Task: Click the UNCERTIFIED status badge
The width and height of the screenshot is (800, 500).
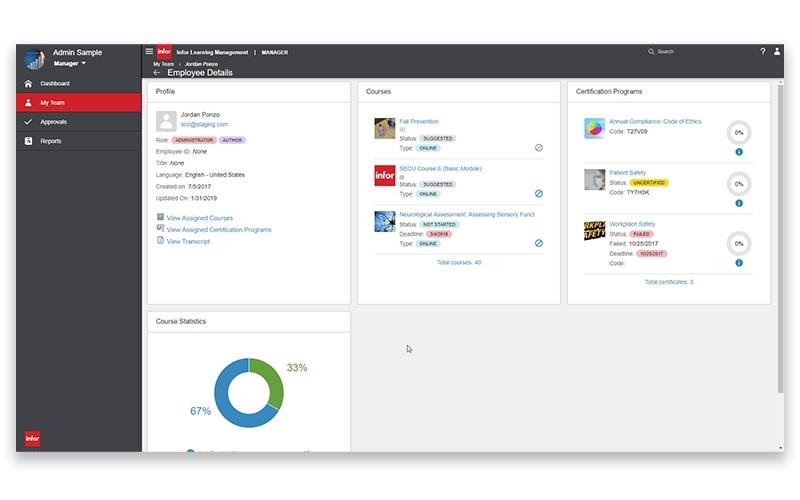Action: 648,183
